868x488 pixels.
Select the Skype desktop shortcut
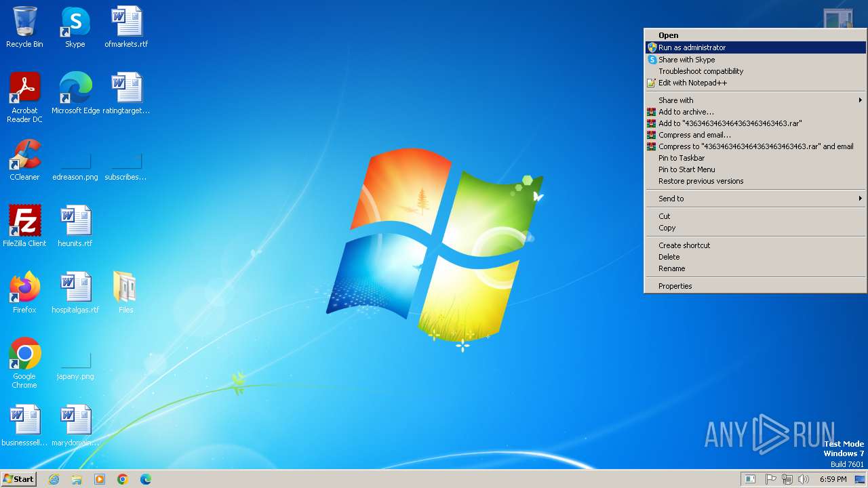75,27
